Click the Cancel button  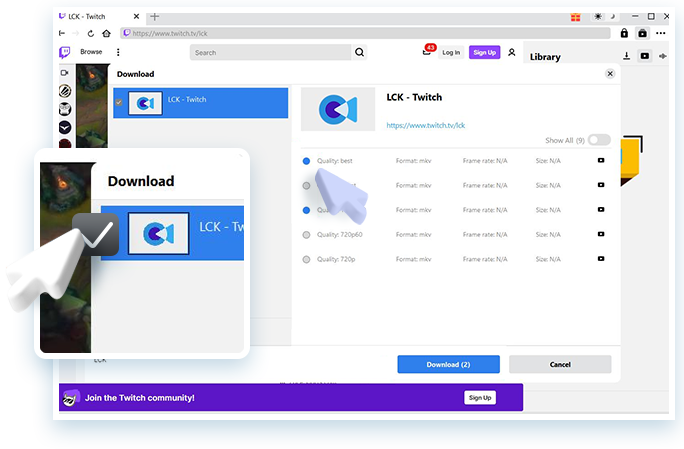point(560,364)
